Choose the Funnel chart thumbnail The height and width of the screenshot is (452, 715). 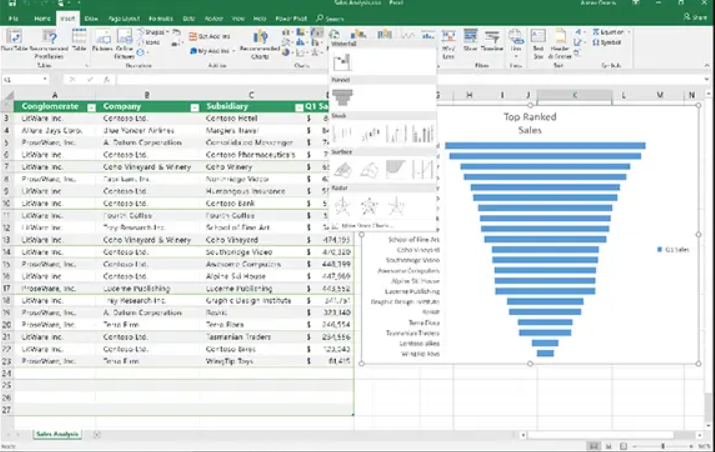point(342,97)
